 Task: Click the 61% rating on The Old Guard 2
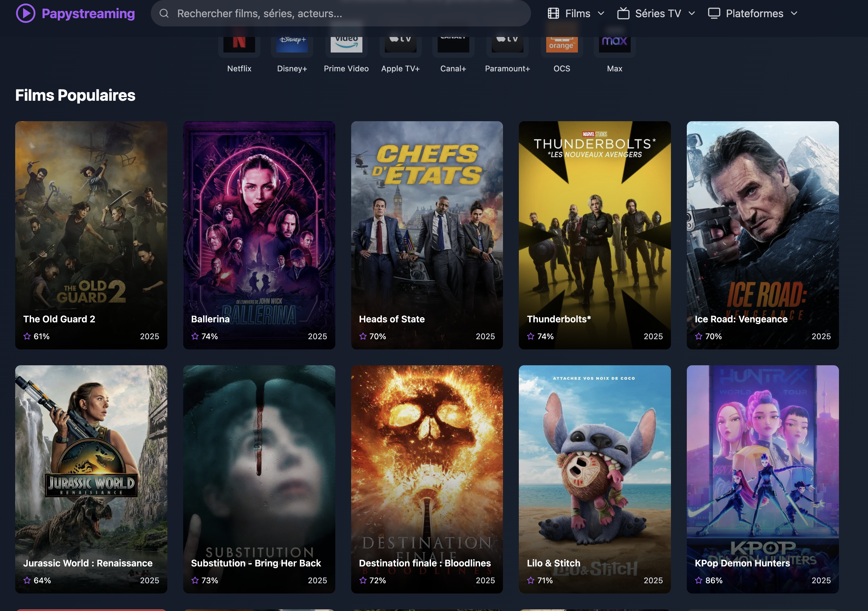(x=42, y=336)
